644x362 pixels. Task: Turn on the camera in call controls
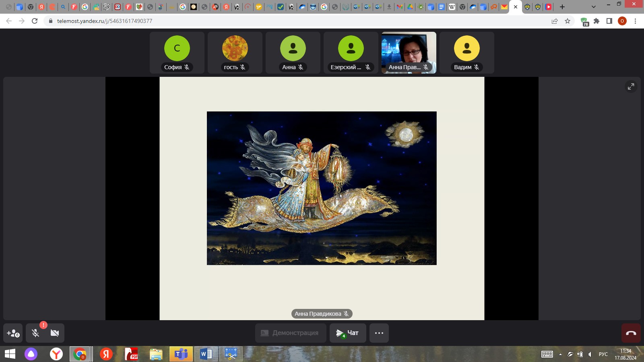pos(55,333)
